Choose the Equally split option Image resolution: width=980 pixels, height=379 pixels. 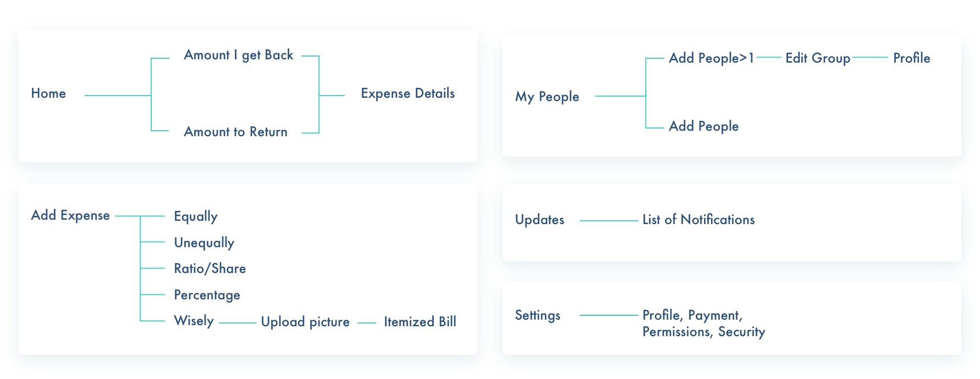pos(196,216)
